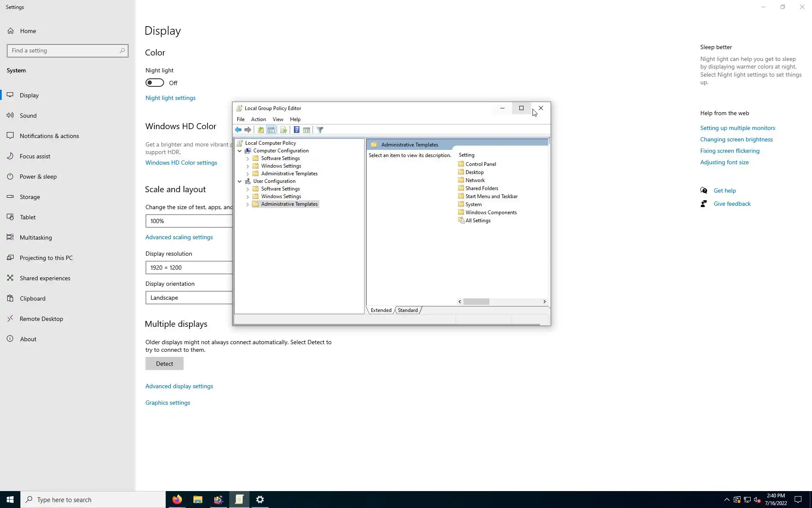Open the Display orientation Landscape dropdown
Viewport: 812px width, 508px height.
point(189,298)
